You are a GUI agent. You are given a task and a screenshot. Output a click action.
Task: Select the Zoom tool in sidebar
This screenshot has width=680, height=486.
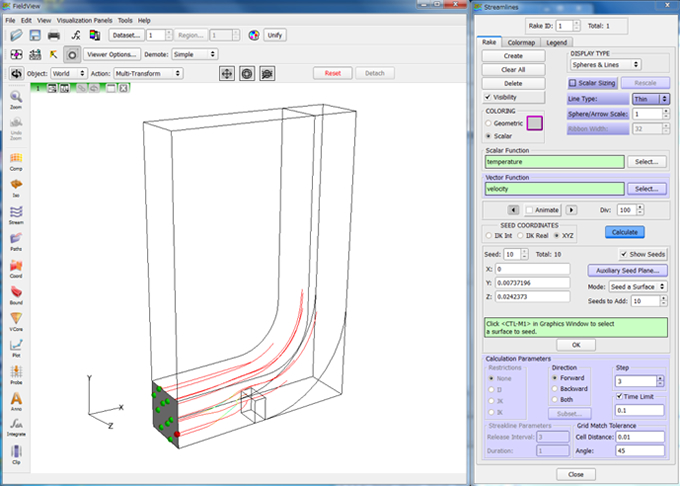coord(17,100)
